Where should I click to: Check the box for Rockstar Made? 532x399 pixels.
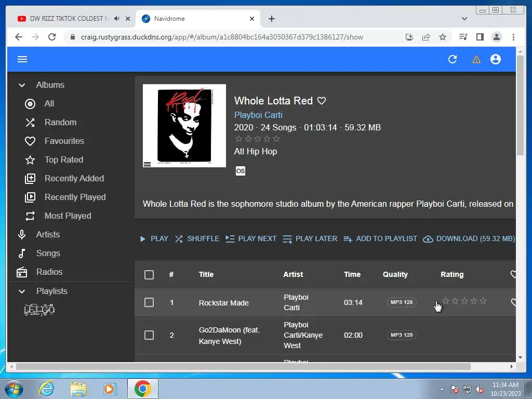tap(149, 302)
